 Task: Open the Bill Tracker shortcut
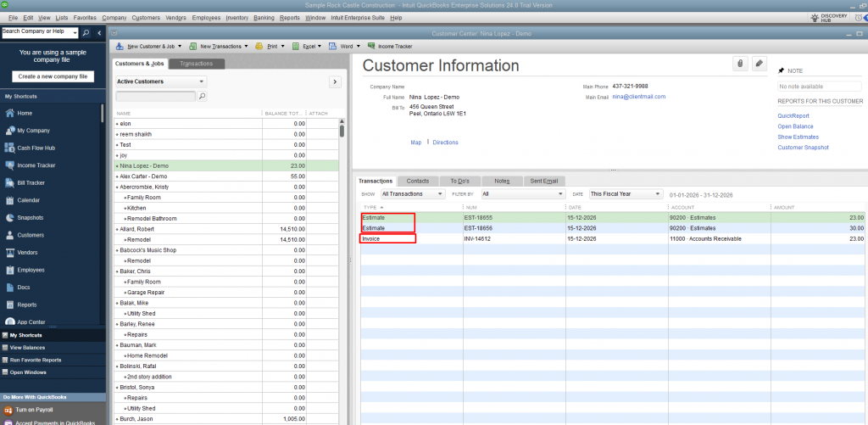coord(31,182)
